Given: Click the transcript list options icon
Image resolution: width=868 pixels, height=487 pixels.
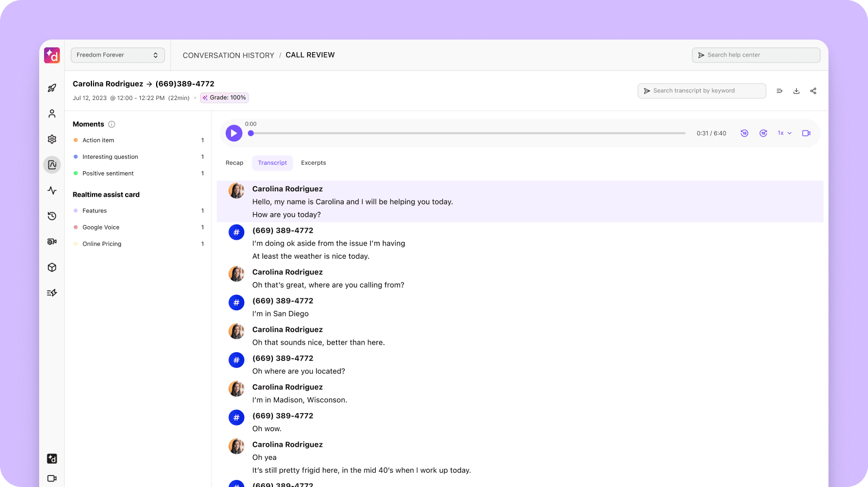Looking at the screenshot, I should click(779, 91).
